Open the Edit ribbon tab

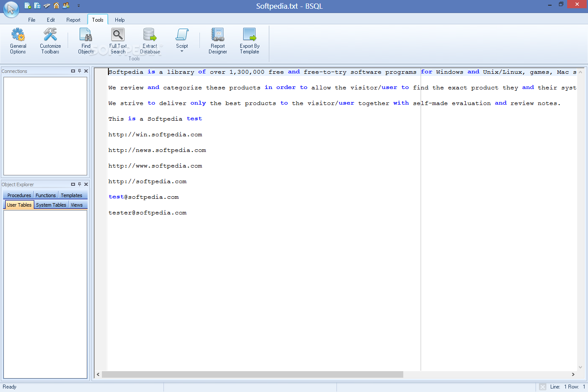[51, 20]
